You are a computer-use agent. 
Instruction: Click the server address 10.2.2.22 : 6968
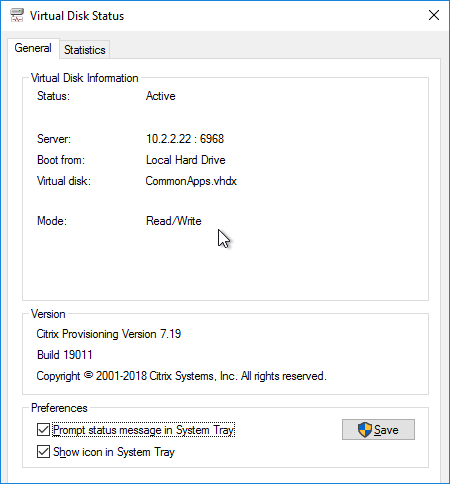tap(185, 139)
